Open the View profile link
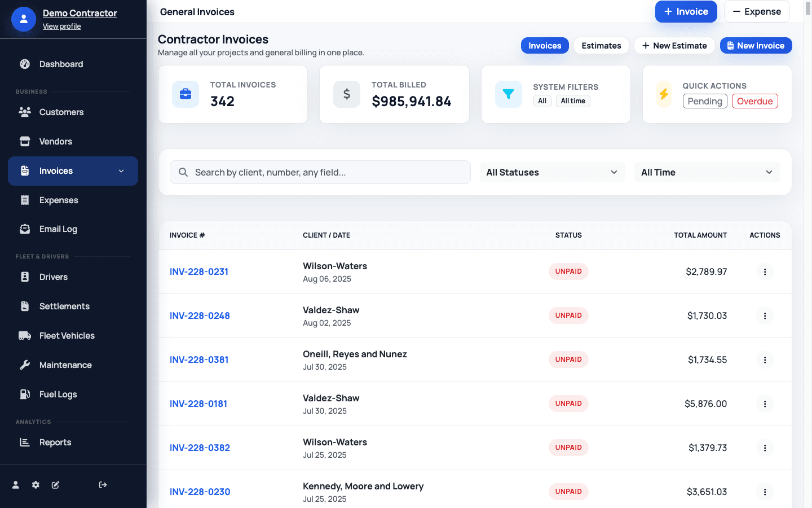The width and height of the screenshot is (812, 508). [x=62, y=26]
